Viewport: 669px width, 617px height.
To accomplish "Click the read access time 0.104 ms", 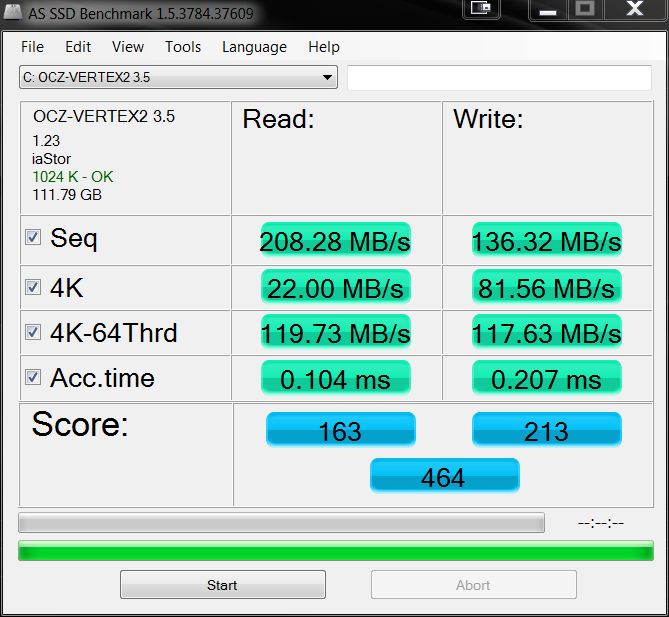I will (x=335, y=378).
